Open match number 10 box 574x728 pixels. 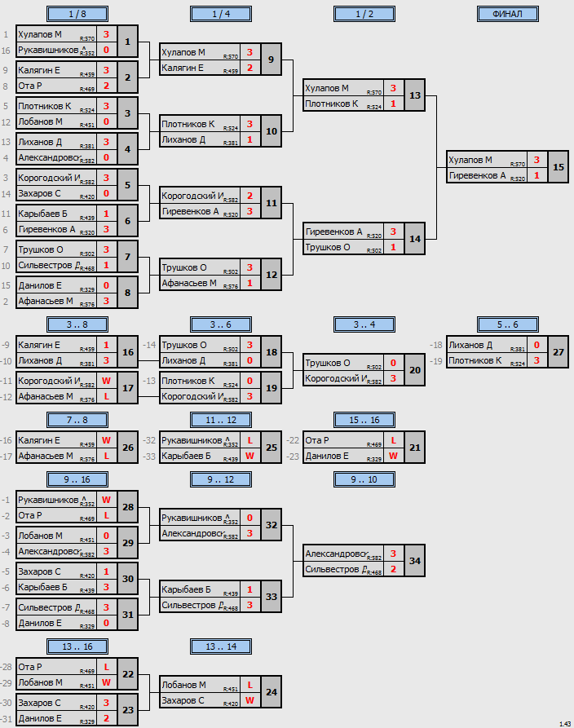pos(272,131)
